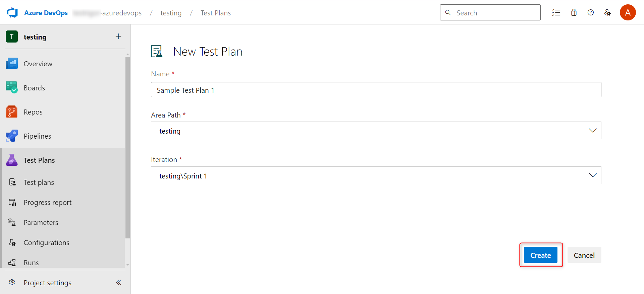Viewport: 644px width, 294px height.
Task: Select Progress report under Test Plans
Action: 47,203
